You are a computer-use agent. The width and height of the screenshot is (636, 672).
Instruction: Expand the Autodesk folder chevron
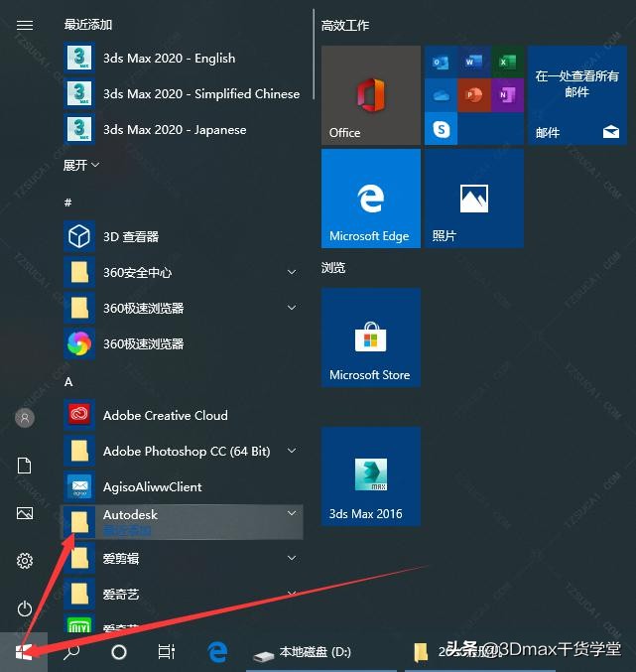(x=292, y=513)
